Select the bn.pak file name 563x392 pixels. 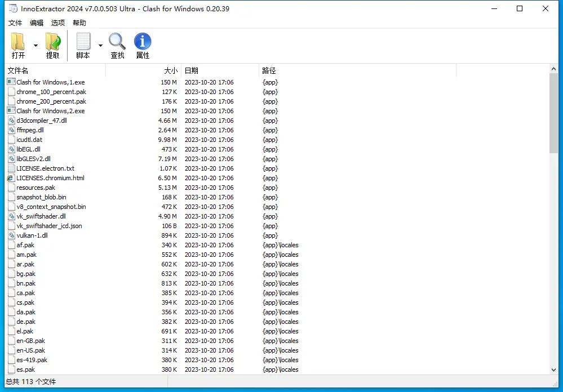tap(26, 283)
